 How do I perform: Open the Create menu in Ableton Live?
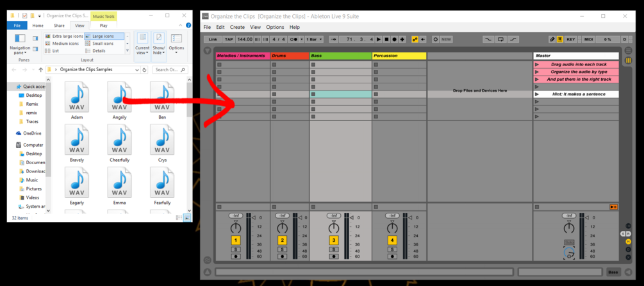pyautogui.click(x=237, y=27)
